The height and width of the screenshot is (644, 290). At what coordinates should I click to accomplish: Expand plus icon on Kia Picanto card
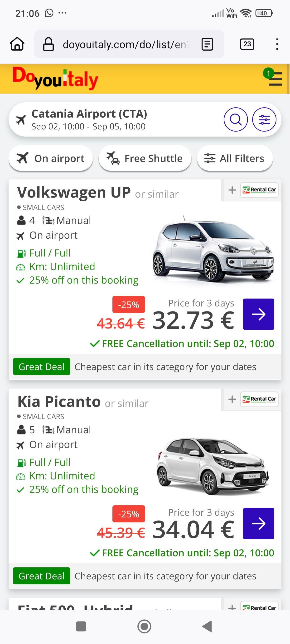232,399
